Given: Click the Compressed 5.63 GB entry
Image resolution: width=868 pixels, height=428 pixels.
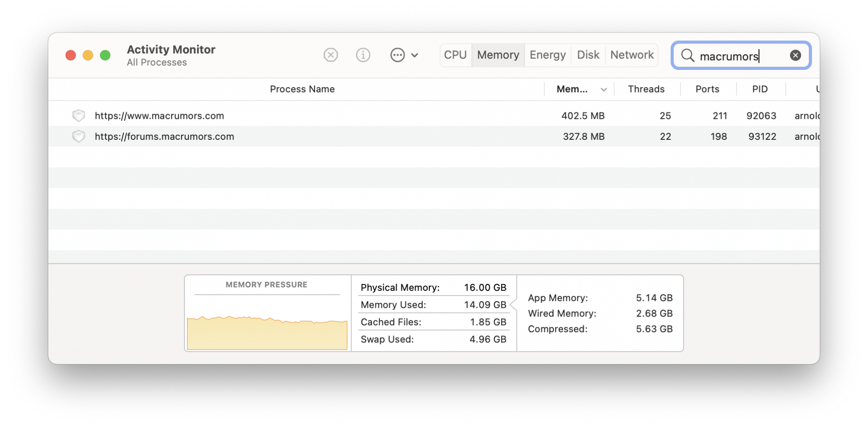Looking at the screenshot, I should tap(600, 329).
